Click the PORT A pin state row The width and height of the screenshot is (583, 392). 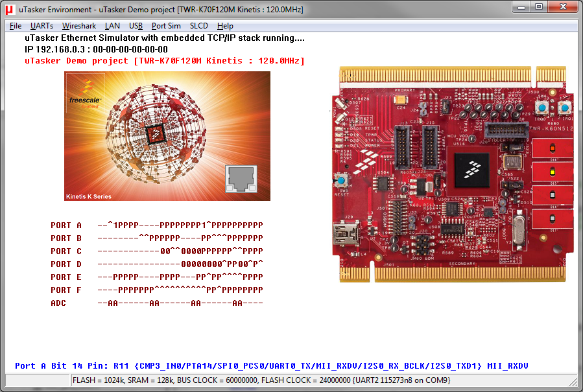click(156, 225)
